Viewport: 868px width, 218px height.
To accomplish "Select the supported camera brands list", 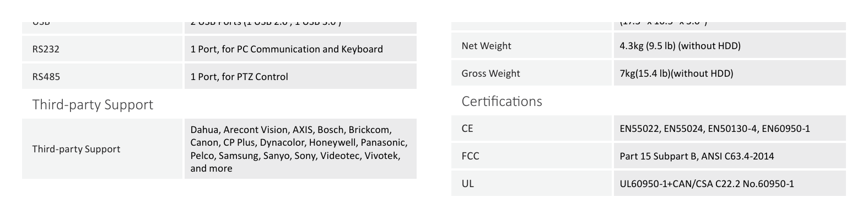I will (x=299, y=149).
